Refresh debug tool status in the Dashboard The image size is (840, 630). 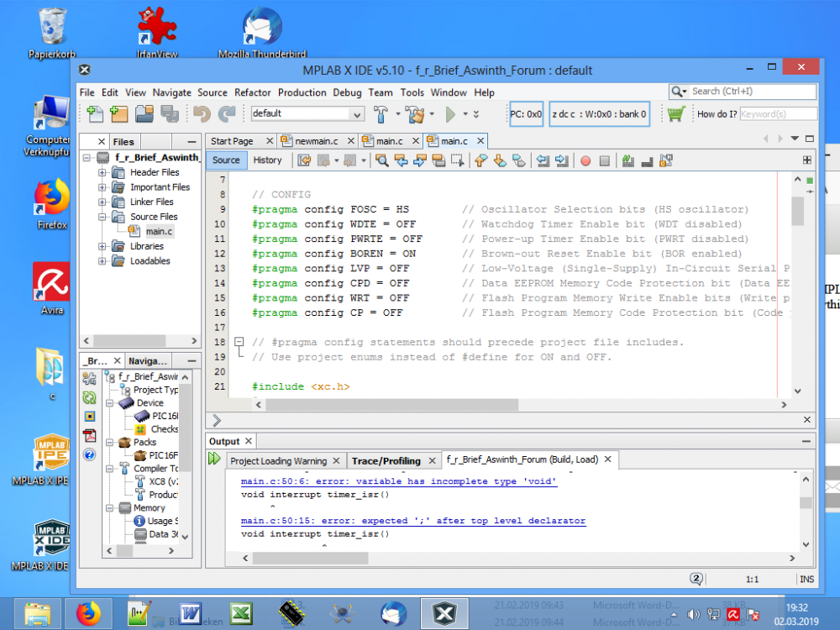[87, 398]
